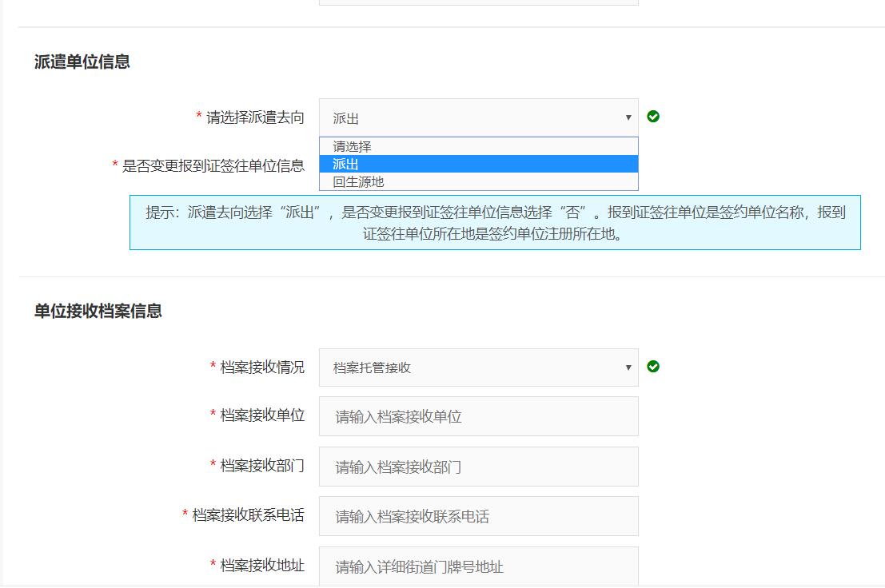Click the 单位接收档案信息 section heading
The width and height of the screenshot is (885, 588).
98,312
